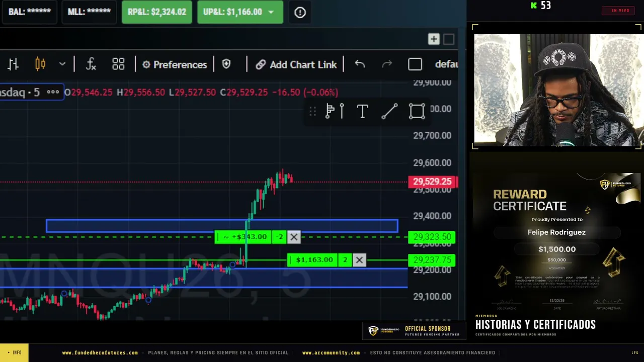This screenshot has width=644, height=362.
Task: Click the Historias y Certificados heading
Action: [x=535, y=325]
